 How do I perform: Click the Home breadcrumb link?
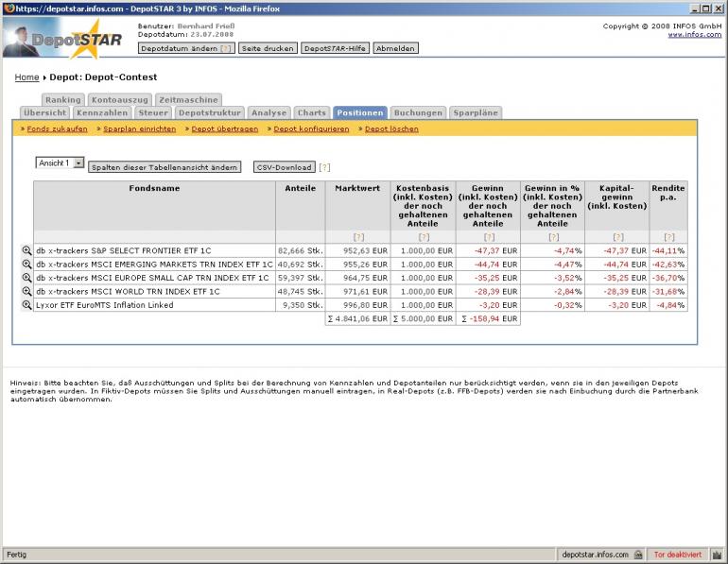(x=26, y=77)
